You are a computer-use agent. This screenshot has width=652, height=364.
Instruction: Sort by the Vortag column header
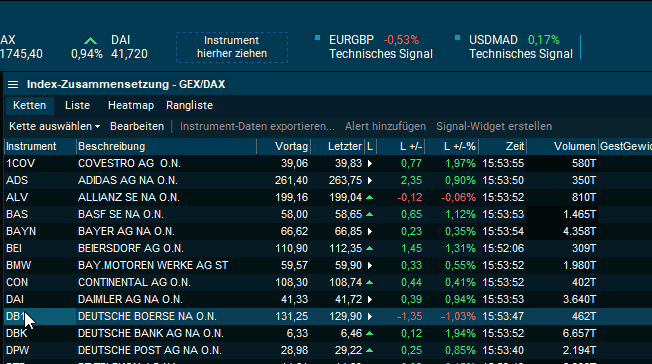click(284, 146)
